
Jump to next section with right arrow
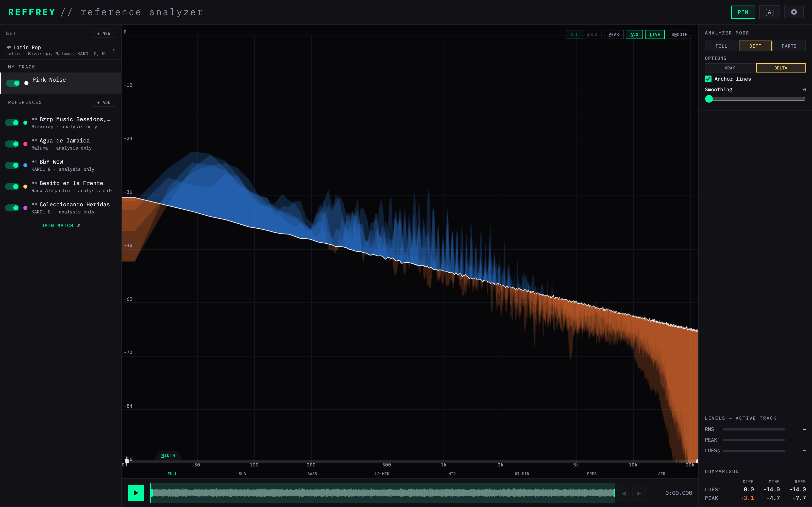(639, 493)
